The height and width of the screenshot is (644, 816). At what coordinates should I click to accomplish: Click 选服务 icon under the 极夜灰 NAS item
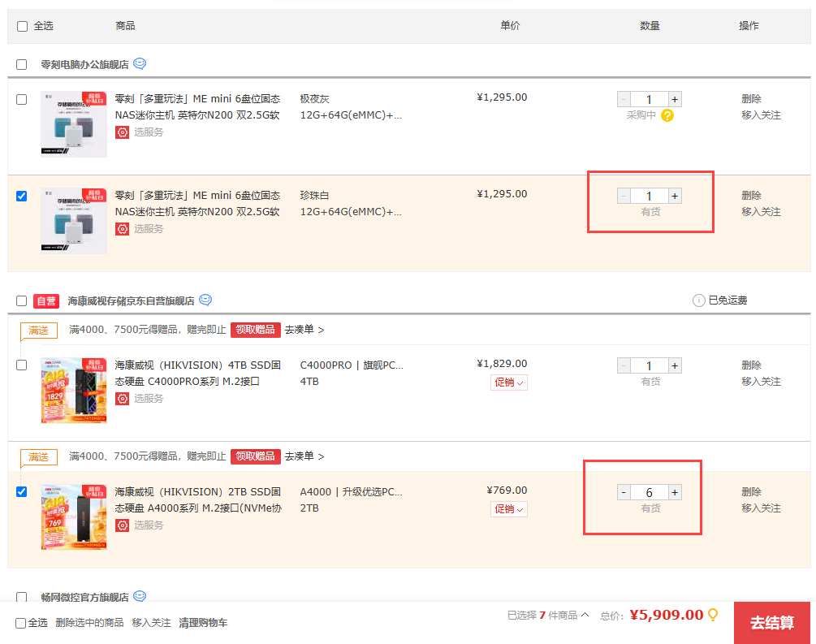click(x=122, y=132)
